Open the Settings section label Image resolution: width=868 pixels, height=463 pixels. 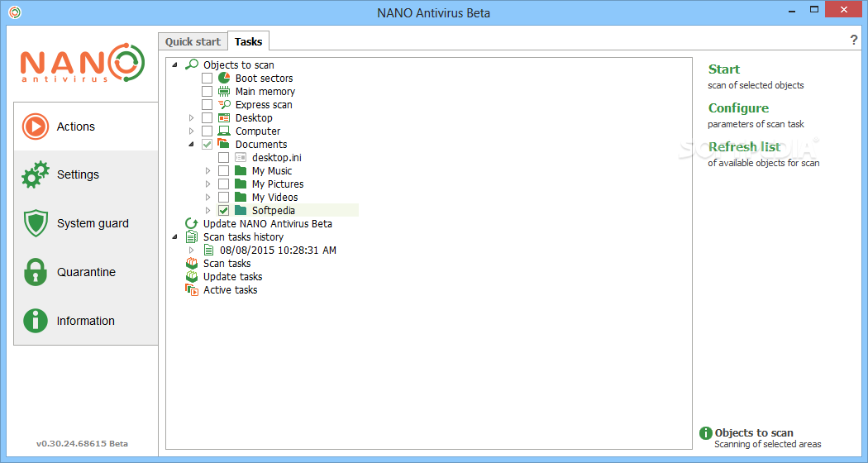[x=78, y=174]
